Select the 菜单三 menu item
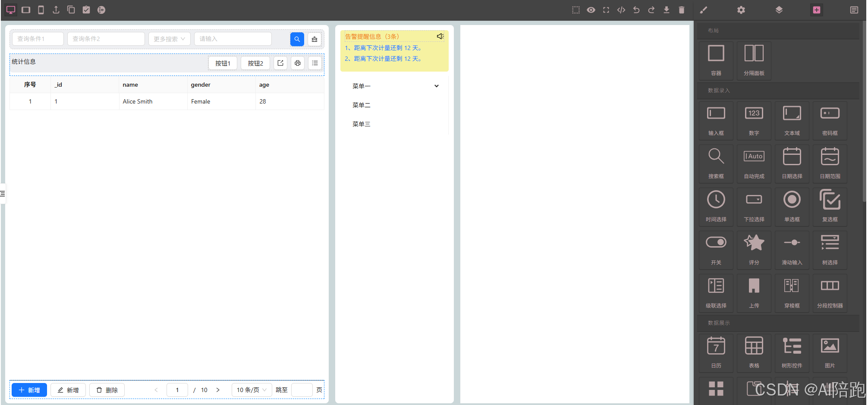The height and width of the screenshot is (405, 868). (x=362, y=124)
